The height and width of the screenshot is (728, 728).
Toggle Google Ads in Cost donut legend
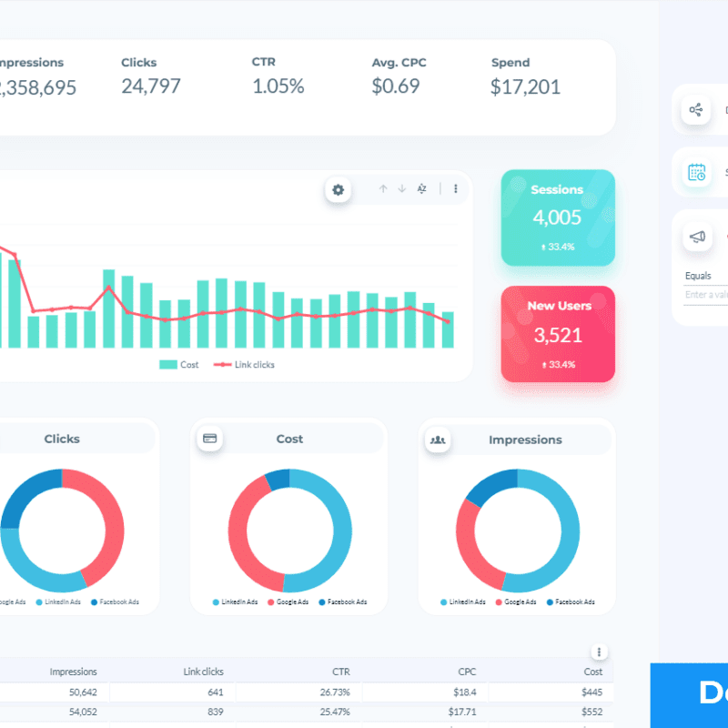pyautogui.click(x=288, y=602)
